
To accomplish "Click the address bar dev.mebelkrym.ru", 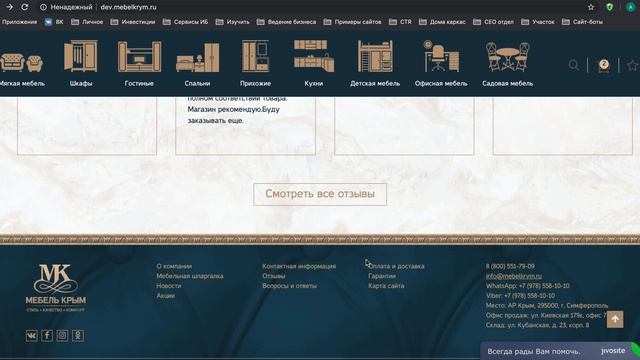I will pyautogui.click(x=128, y=7).
